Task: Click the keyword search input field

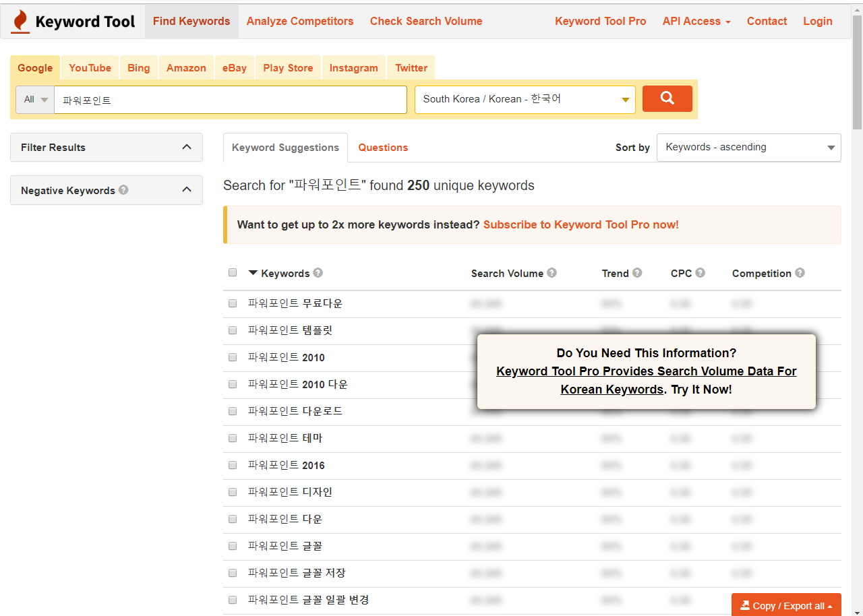Action: (x=231, y=100)
